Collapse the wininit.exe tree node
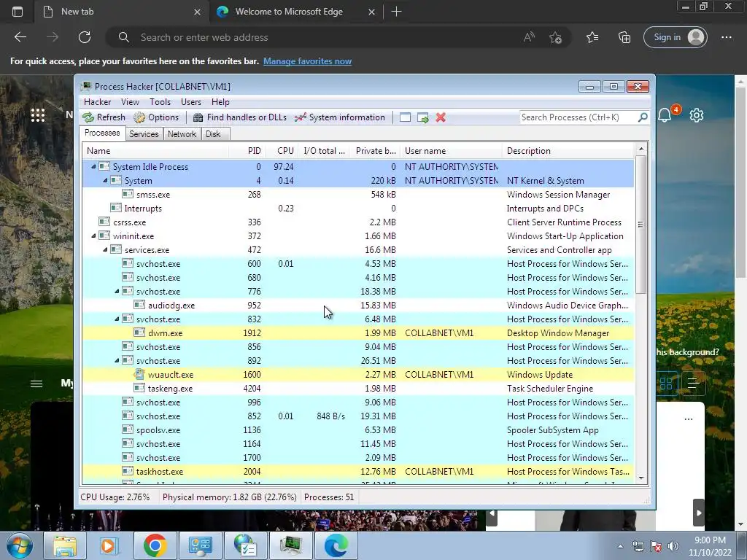 click(x=93, y=236)
